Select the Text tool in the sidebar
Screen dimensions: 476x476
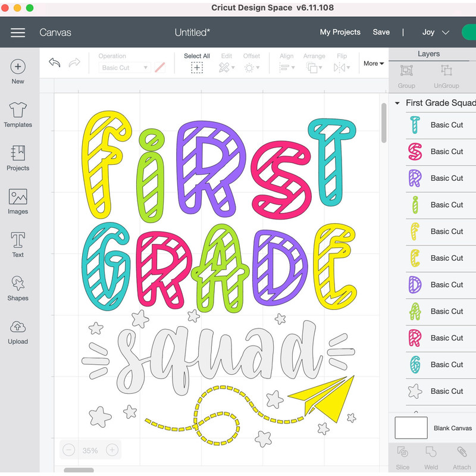pos(17,244)
